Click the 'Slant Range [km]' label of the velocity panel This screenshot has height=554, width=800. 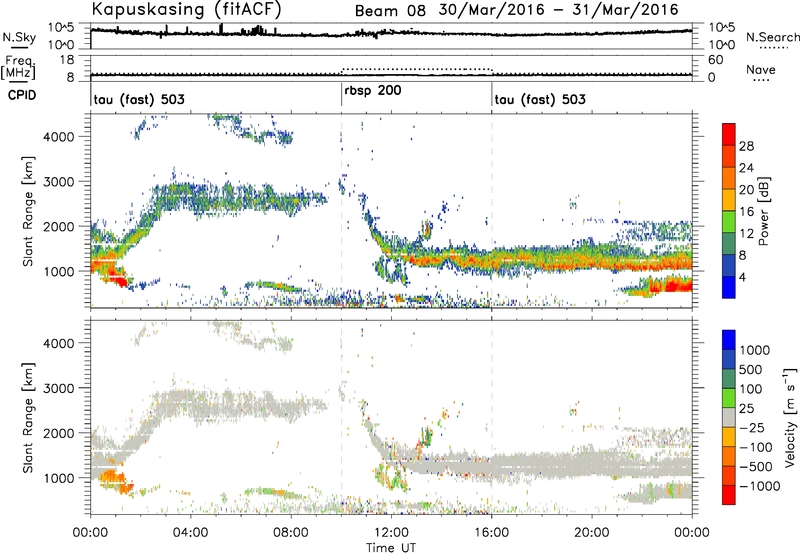pos(28,418)
